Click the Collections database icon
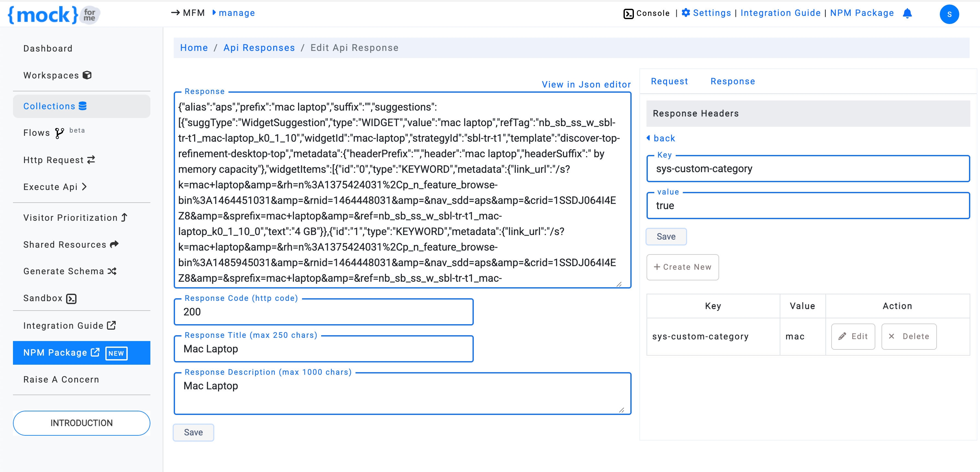The image size is (980, 472). coord(83,106)
